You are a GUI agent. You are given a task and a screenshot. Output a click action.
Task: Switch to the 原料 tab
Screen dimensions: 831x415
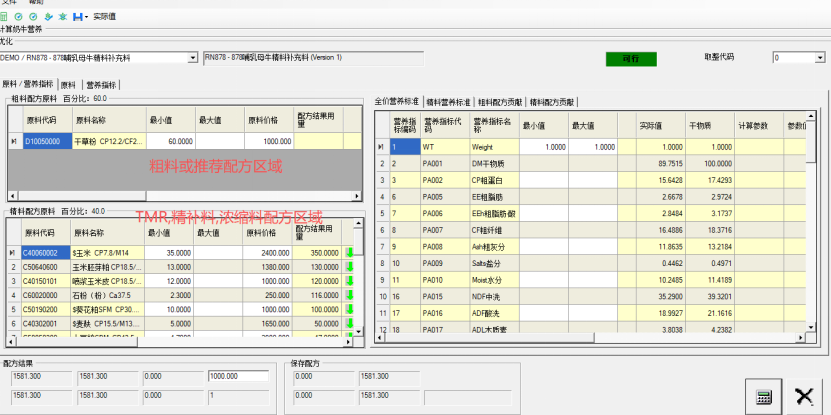pos(68,85)
